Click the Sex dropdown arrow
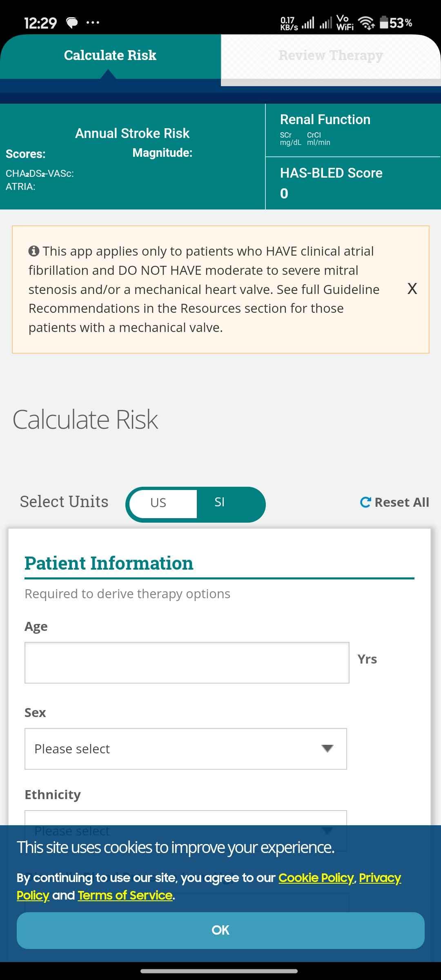The height and width of the screenshot is (980, 441). tap(327, 748)
